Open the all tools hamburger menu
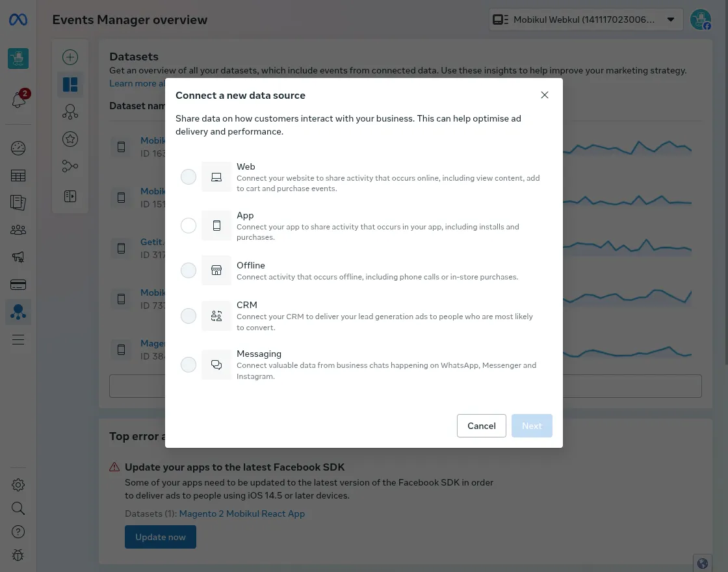Image resolution: width=728 pixels, height=572 pixels. click(18, 339)
